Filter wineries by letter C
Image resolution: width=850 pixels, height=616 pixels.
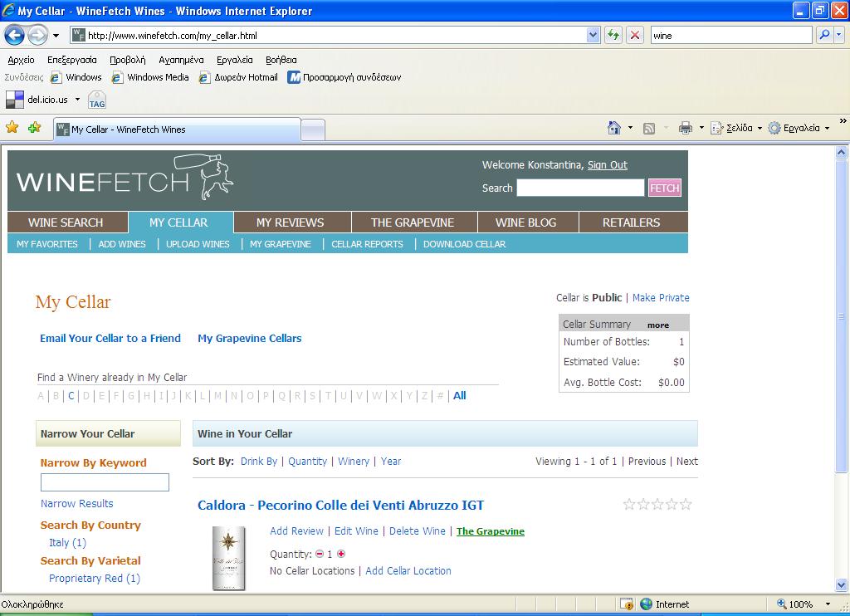click(x=71, y=396)
